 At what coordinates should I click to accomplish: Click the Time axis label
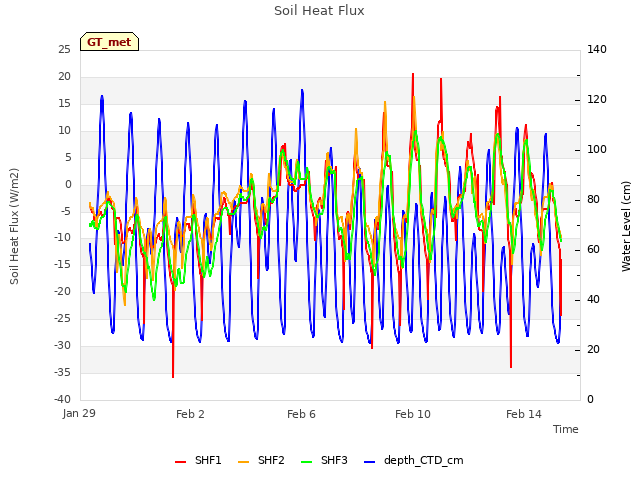point(565,429)
